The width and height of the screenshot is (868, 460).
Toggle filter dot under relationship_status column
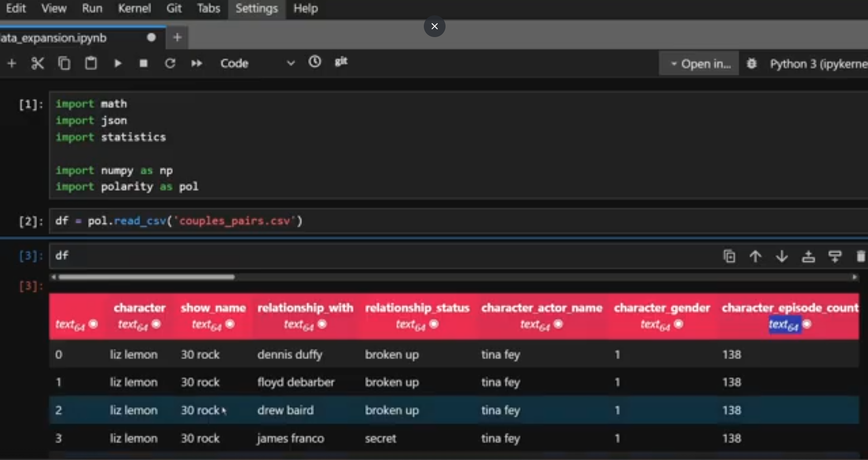coord(434,324)
